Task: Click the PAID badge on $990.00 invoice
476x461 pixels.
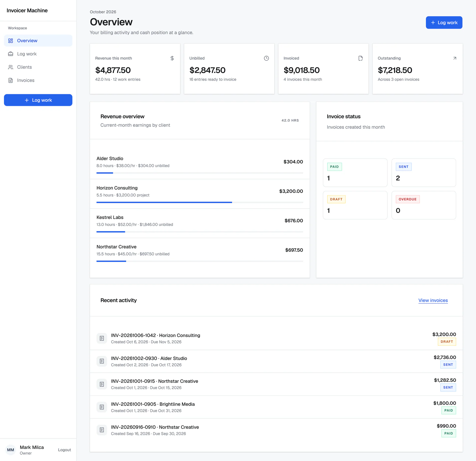Action: tap(448, 433)
